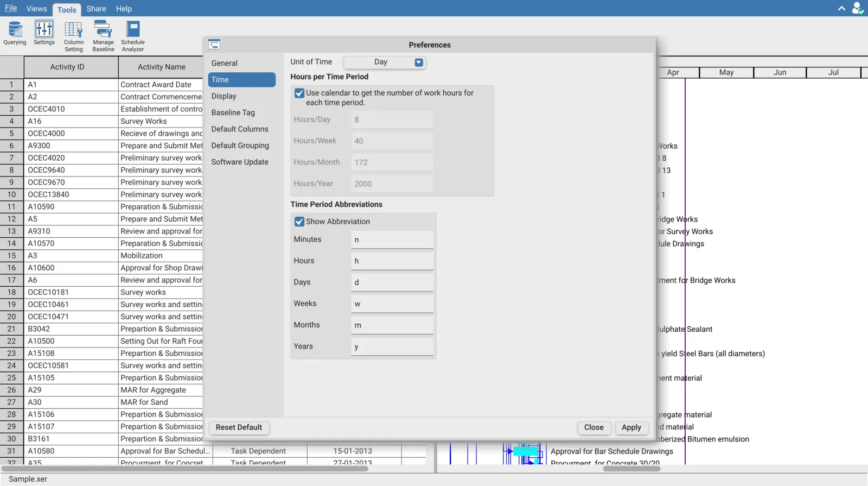Click the table's horizontal scrollbar
This screenshot has height=486, width=868.
pyautogui.click(x=184, y=469)
